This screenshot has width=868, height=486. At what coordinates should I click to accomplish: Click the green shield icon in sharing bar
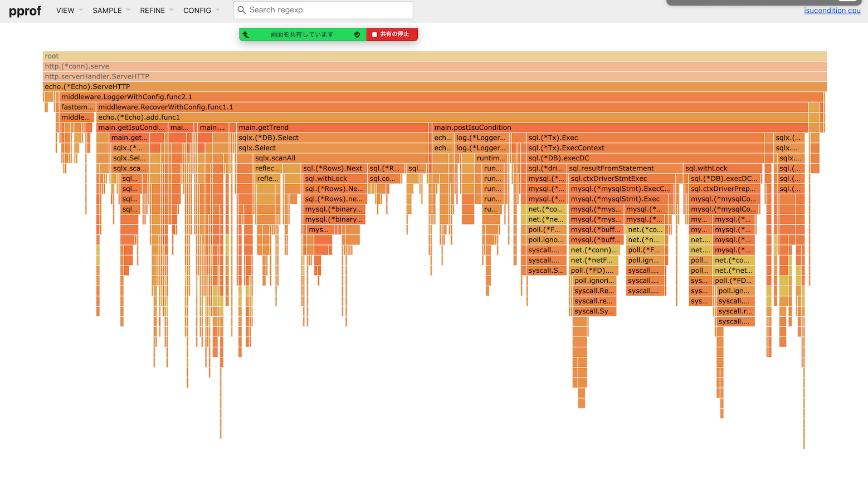(x=357, y=35)
